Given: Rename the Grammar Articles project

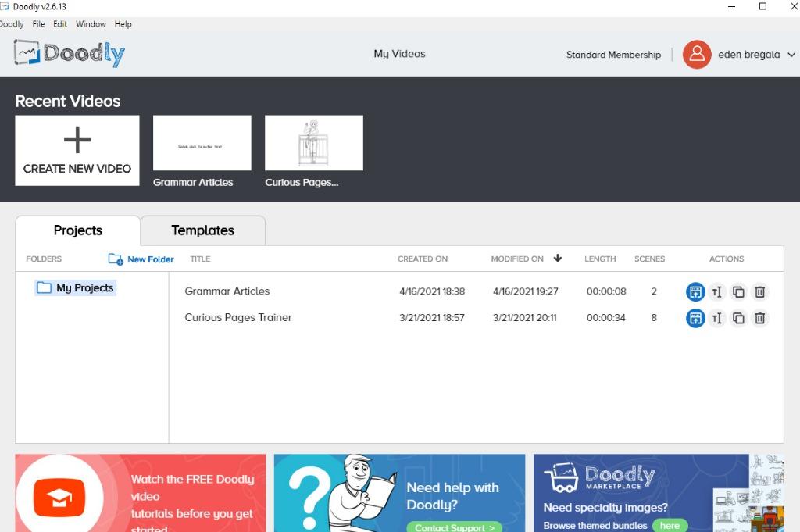Looking at the screenshot, I should (x=717, y=292).
